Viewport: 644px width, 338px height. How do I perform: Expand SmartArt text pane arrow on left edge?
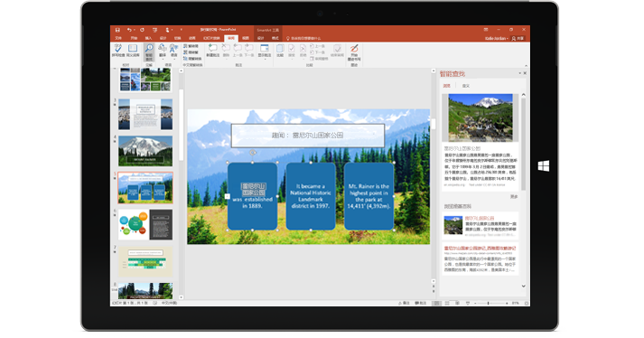(x=227, y=196)
